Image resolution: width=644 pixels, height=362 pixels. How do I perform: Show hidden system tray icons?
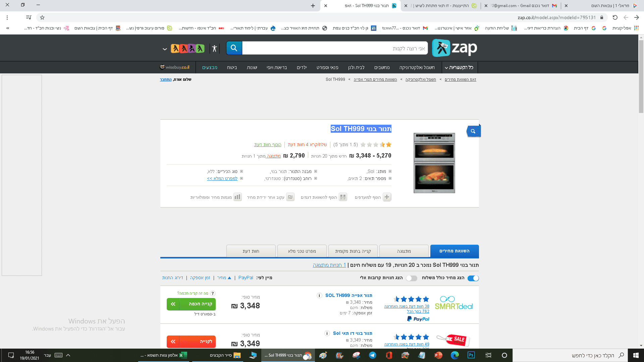[68, 355]
